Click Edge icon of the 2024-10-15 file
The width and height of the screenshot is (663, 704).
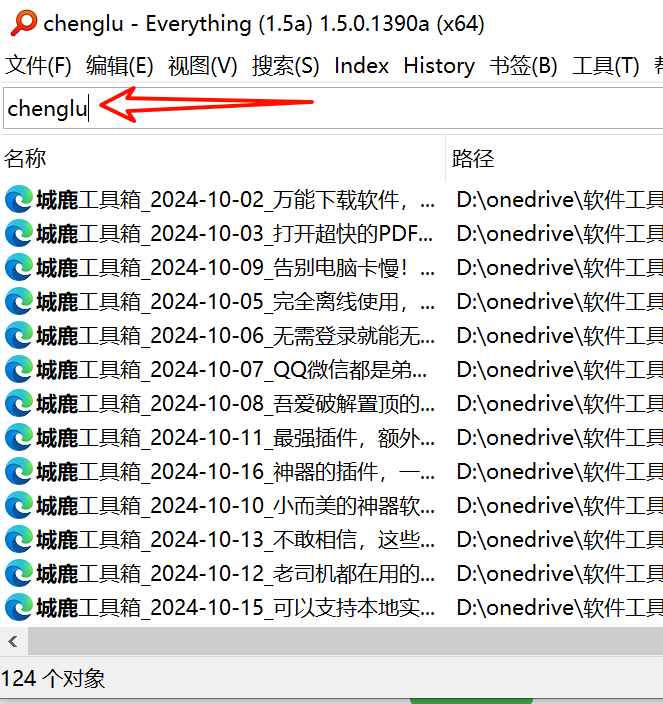pos(19,607)
